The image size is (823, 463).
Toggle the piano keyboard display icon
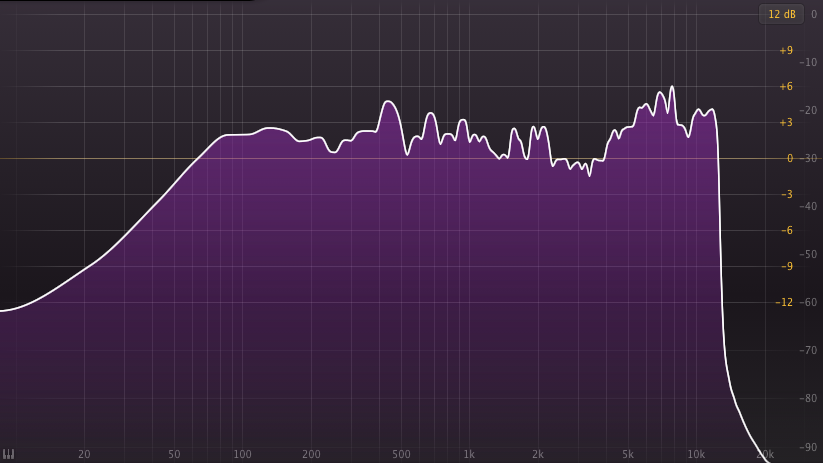coord(8,454)
